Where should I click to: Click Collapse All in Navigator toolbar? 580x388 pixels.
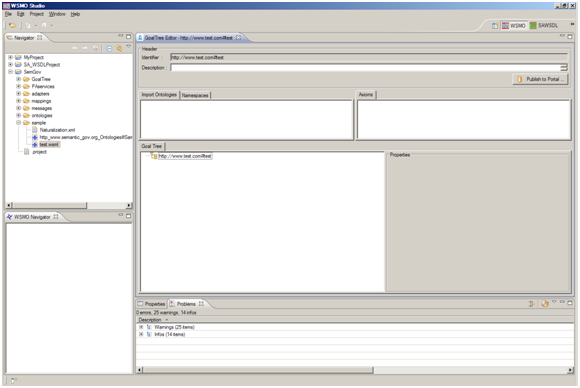coord(109,48)
